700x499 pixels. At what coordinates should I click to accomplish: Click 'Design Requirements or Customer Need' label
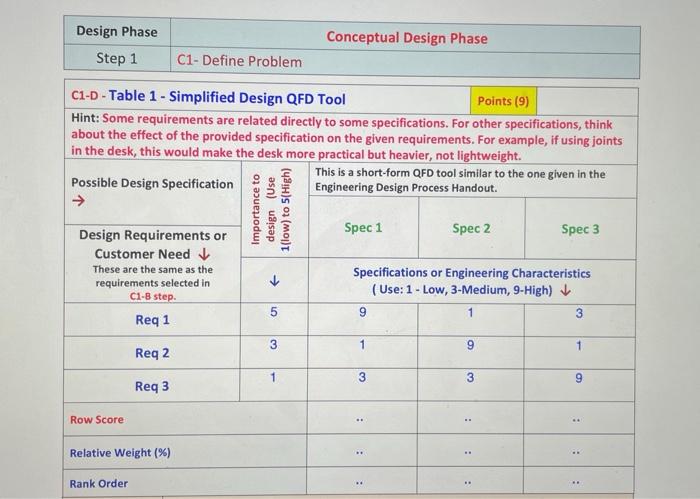(x=153, y=244)
